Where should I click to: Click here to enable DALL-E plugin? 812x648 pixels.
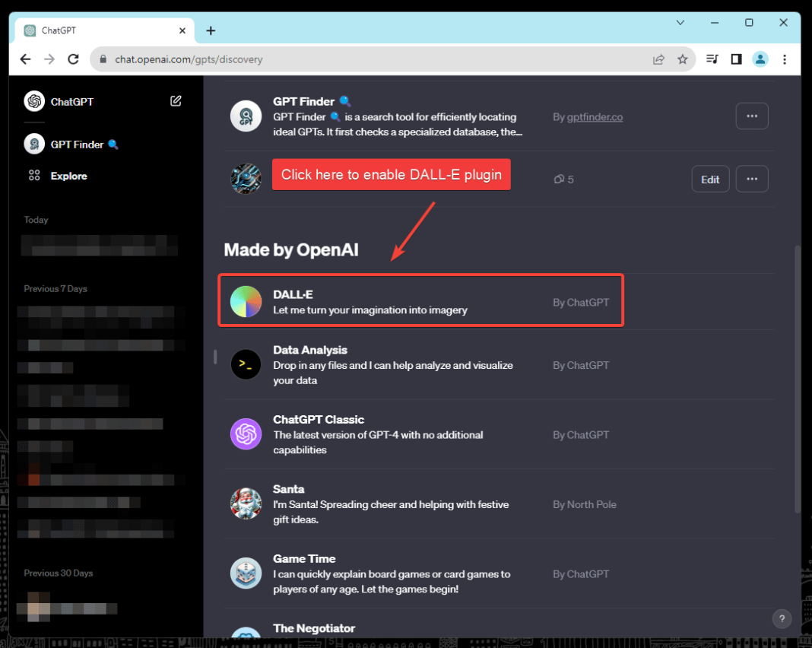391,174
